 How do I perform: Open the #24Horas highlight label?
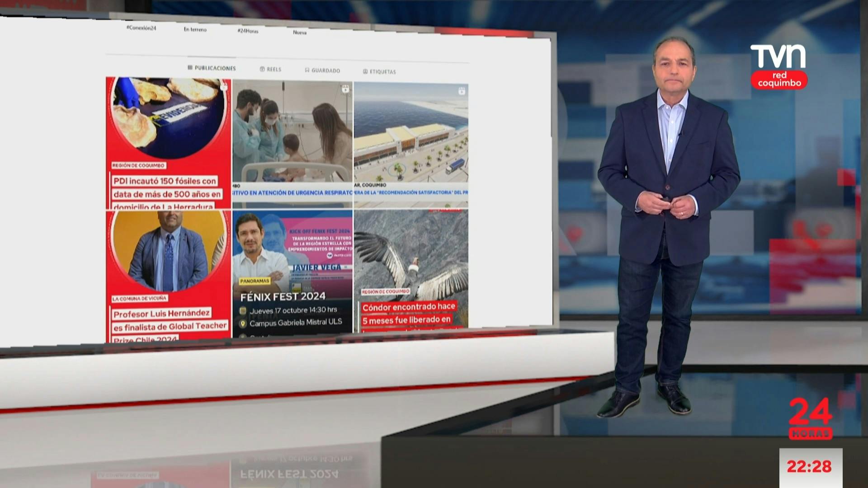click(248, 31)
